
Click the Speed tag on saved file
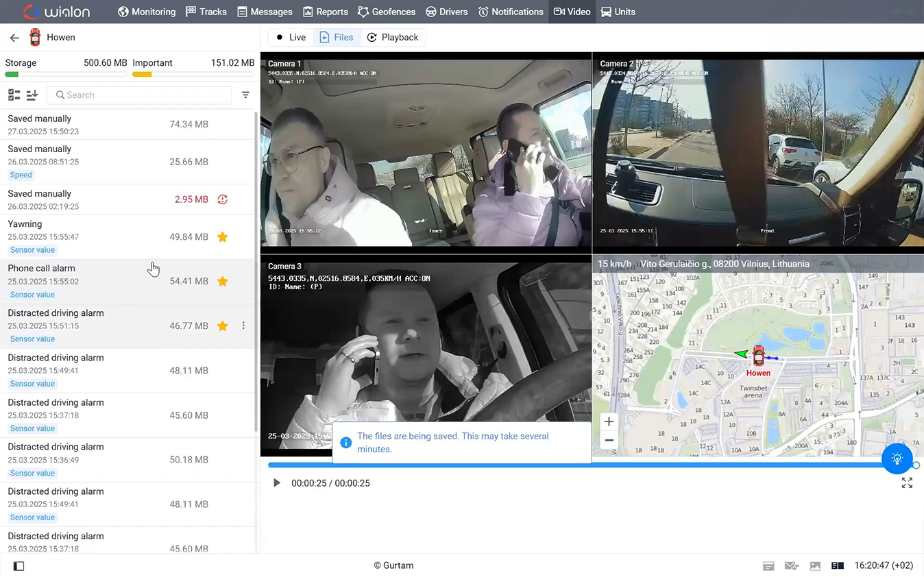point(21,175)
